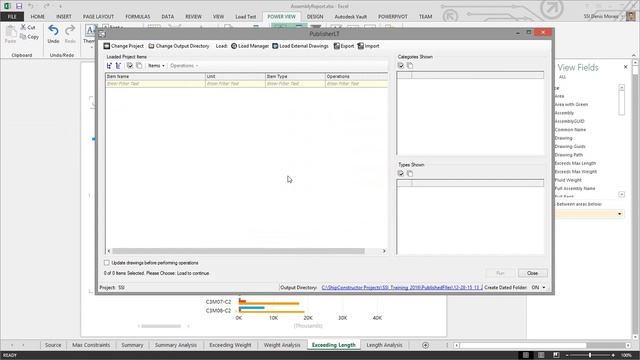Add a new sheet in Excel
The width and height of the screenshot is (640, 360).
pyautogui.click(x=425, y=345)
